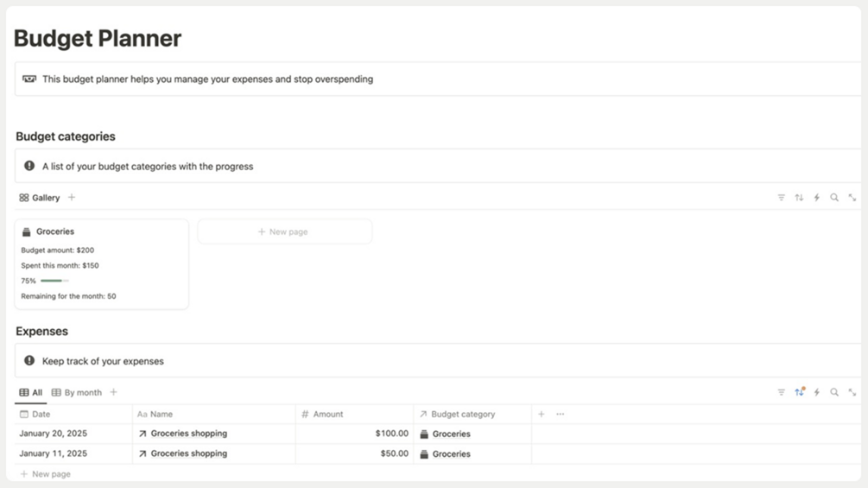
Task: Add a new property column to table
Action: tap(542, 414)
